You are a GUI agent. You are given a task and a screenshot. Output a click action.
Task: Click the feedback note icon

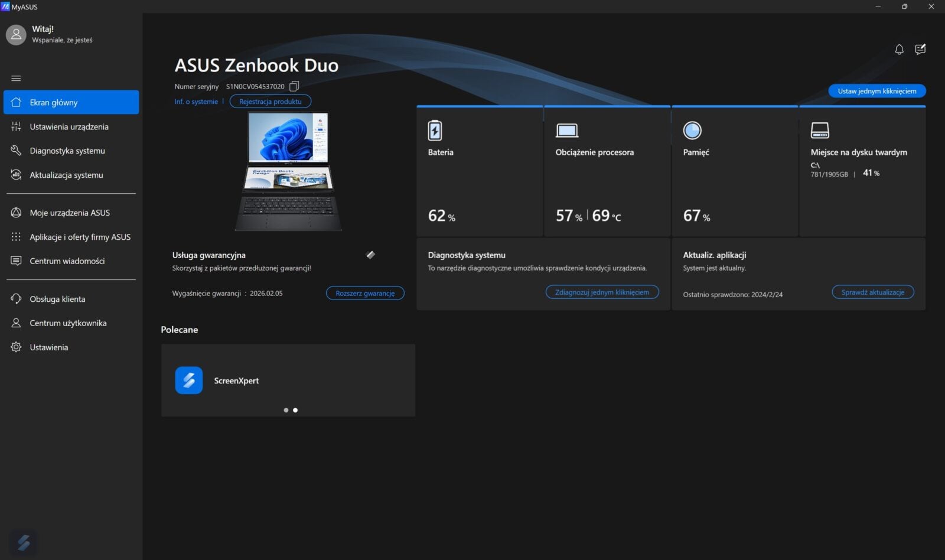920,50
